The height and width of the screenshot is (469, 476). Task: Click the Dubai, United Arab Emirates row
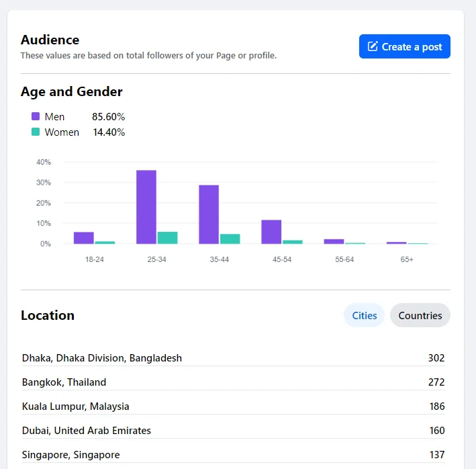[x=233, y=431]
